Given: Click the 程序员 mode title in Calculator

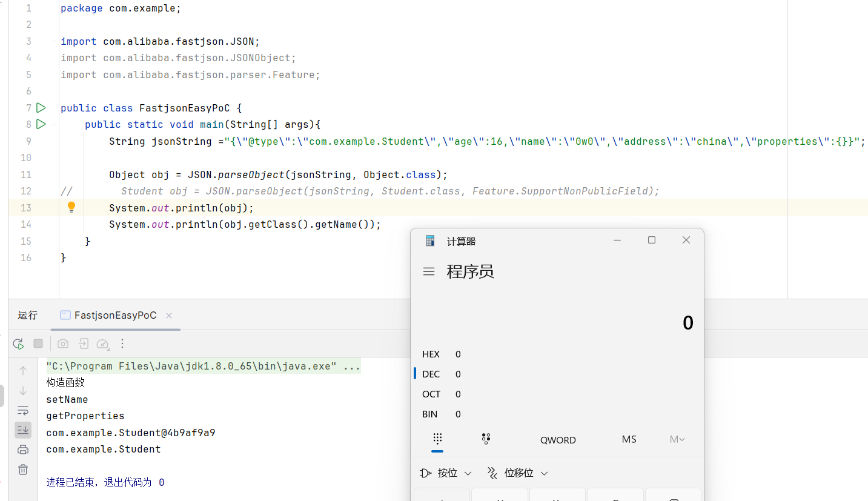Looking at the screenshot, I should (x=471, y=271).
